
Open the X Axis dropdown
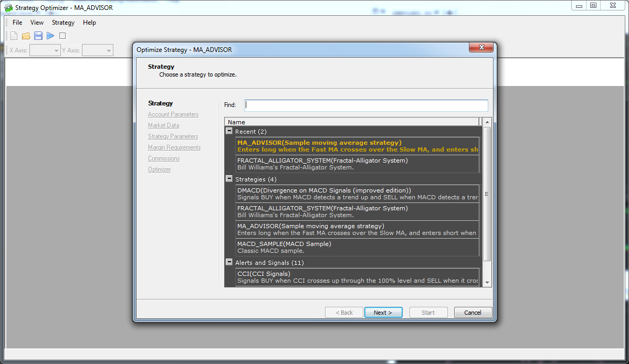45,50
